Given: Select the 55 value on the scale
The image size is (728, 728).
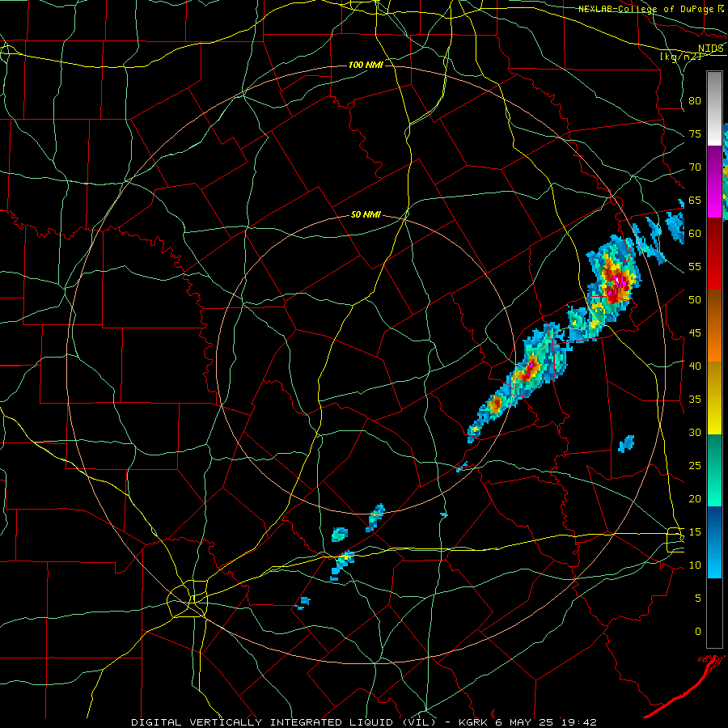Looking at the screenshot, I should (695, 267).
